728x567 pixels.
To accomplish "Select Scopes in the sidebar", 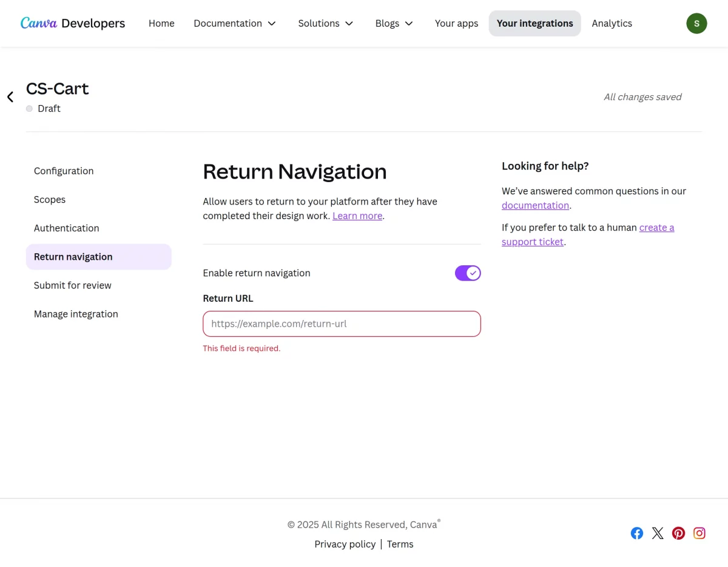I will (99, 200).
